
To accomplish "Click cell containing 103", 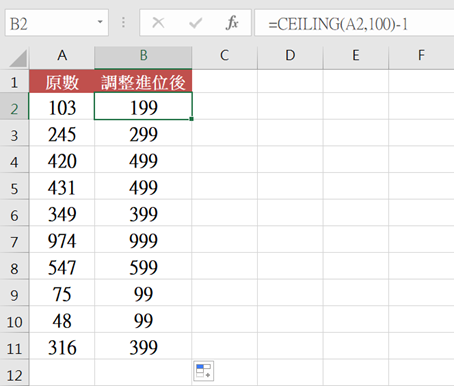I will 62,107.
